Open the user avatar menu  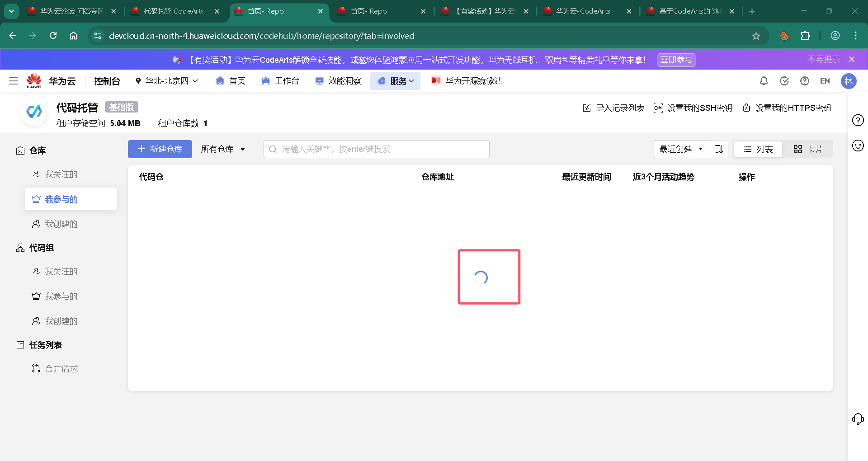pos(849,81)
